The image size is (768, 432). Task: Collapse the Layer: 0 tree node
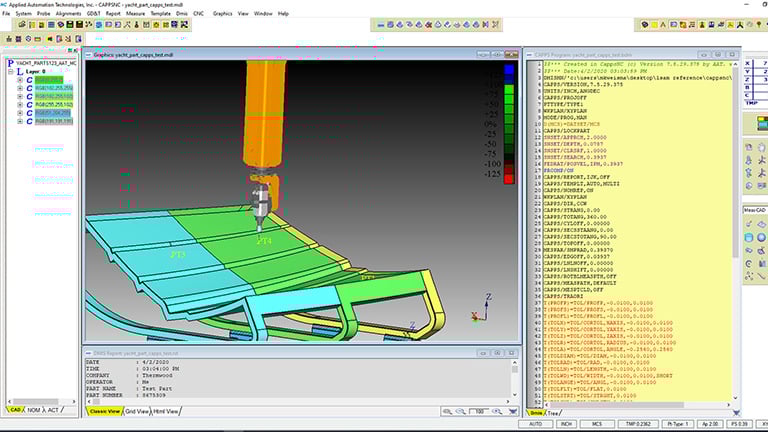[11, 72]
